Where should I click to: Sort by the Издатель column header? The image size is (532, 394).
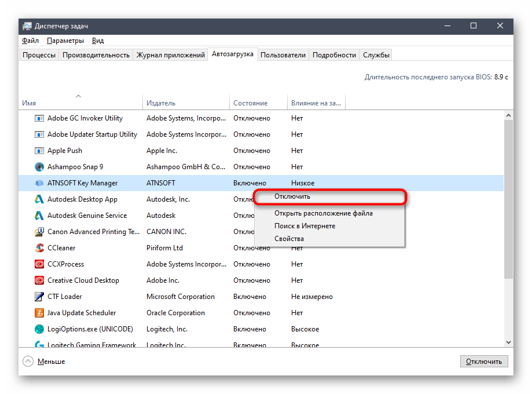click(186, 103)
